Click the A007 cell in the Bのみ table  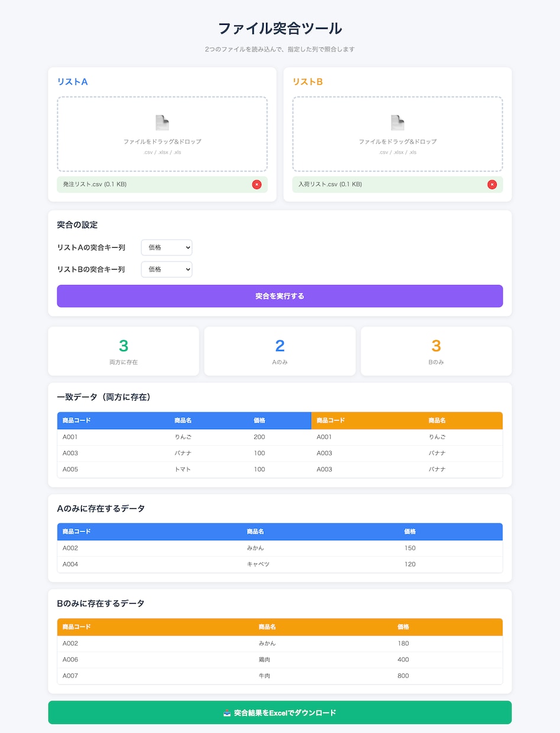pyautogui.click(x=70, y=676)
